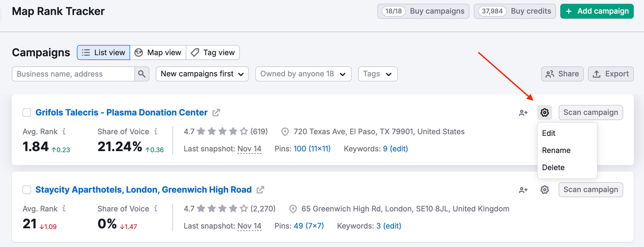Open the New campaigns first sort dropdown
Screen dimensions: 644x247
pos(202,74)
